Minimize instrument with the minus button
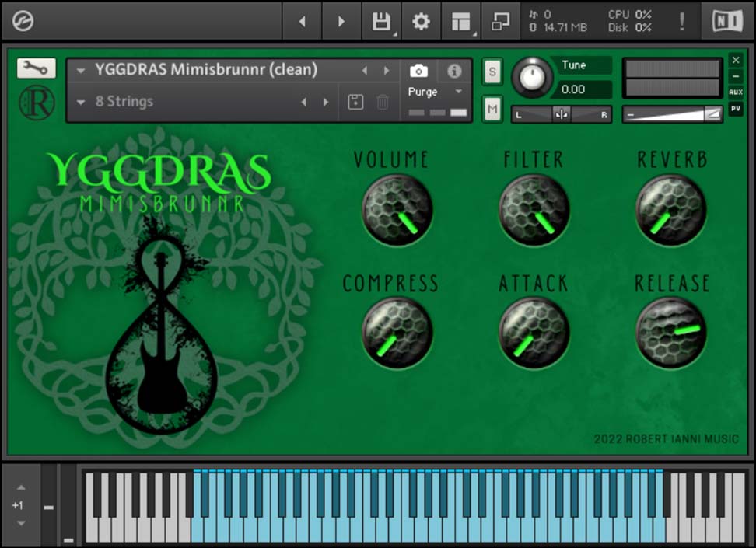 click(736, 76)
